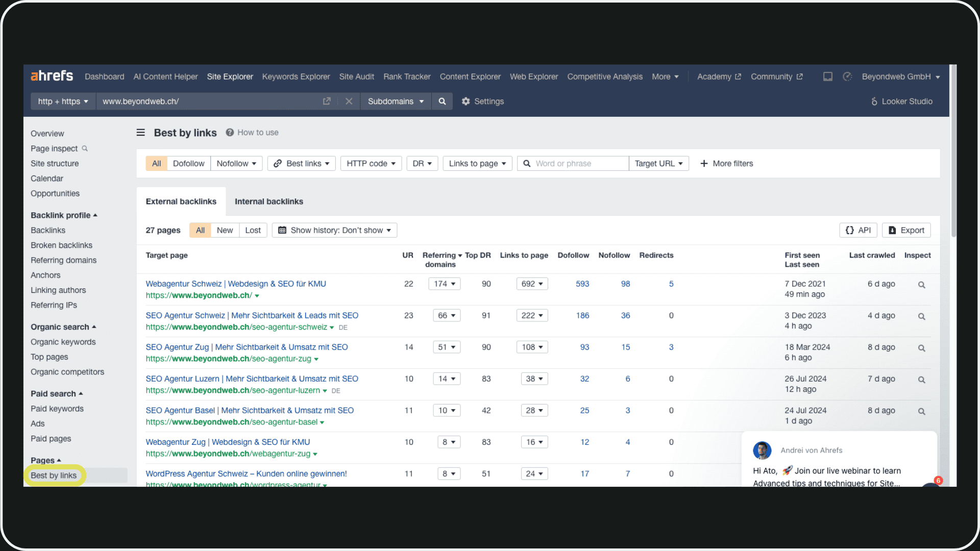Screen dimensions: 980x551
Task: Open the HTTP code dropdown
Action: (x=371, y=163)
